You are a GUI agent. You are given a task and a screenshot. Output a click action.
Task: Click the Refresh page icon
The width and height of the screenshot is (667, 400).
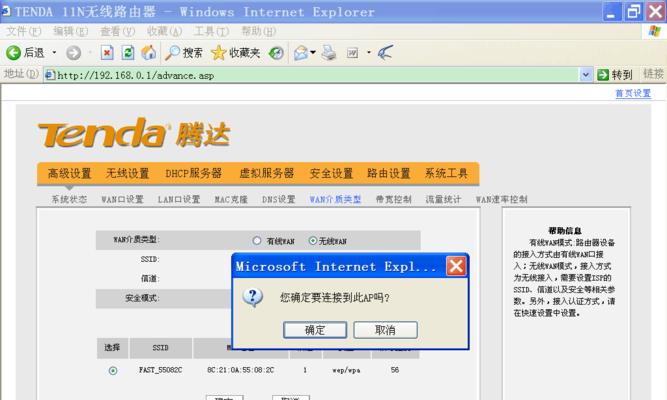(128, 53)
